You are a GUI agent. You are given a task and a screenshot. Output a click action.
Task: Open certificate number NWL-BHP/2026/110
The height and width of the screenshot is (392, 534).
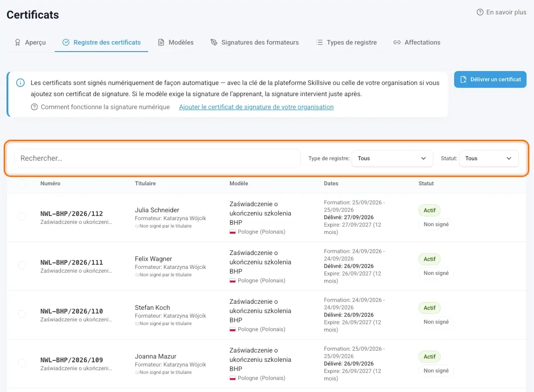tap(72, 311)
